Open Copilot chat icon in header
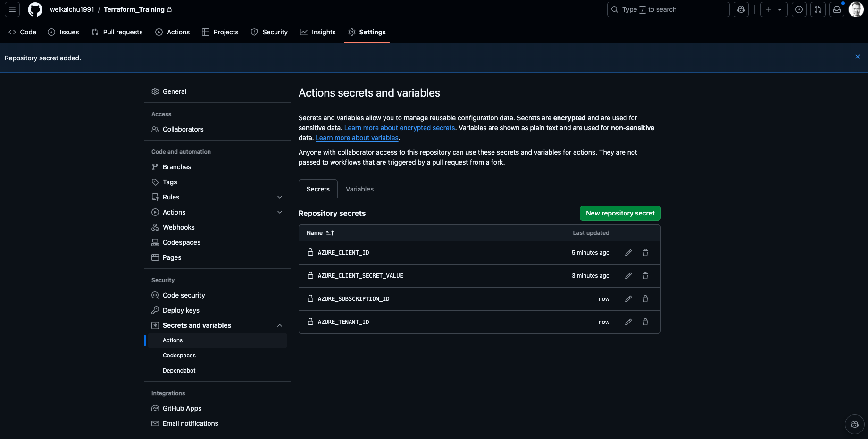Viewport: 868px width, 439px height. 741,9
